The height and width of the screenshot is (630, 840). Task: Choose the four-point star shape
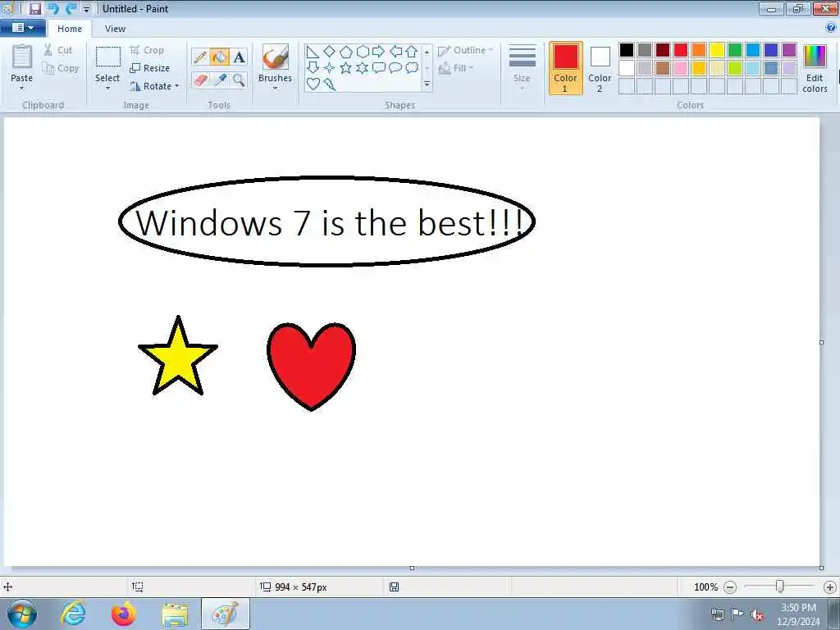[330, 68]
